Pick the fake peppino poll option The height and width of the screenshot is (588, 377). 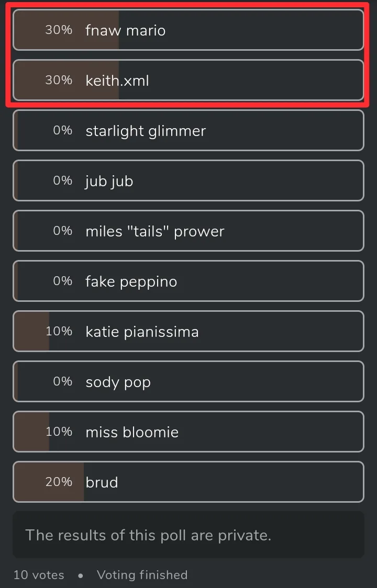click(188, 281)
